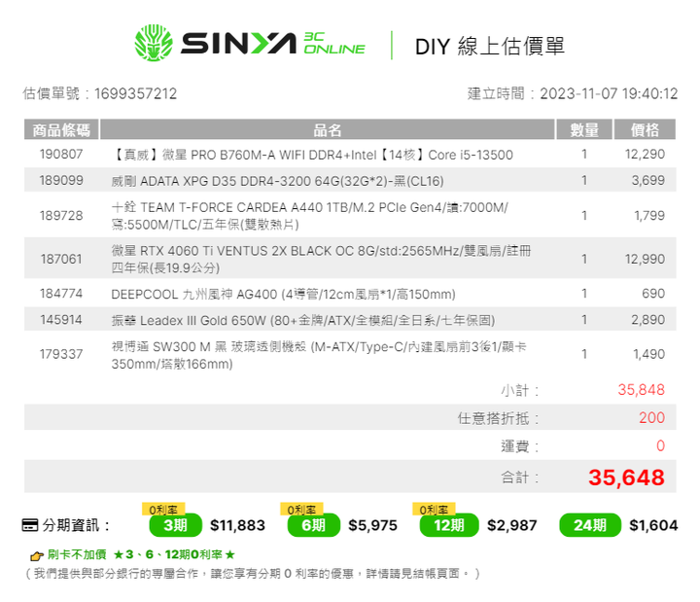This screenshot has height=602, width=700.
Task: Click the grand total 35,648
Action: point(626,478)
